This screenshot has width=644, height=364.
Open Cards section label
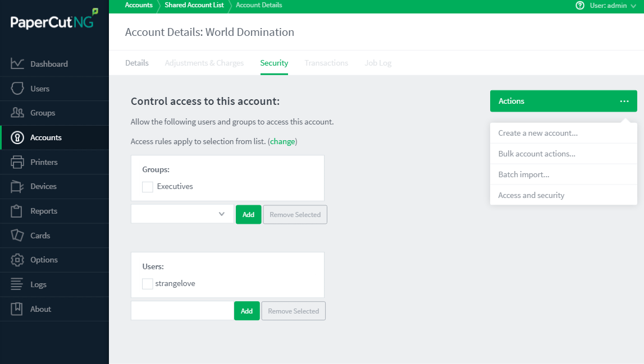pyautogui.click(x=40, y=236)
